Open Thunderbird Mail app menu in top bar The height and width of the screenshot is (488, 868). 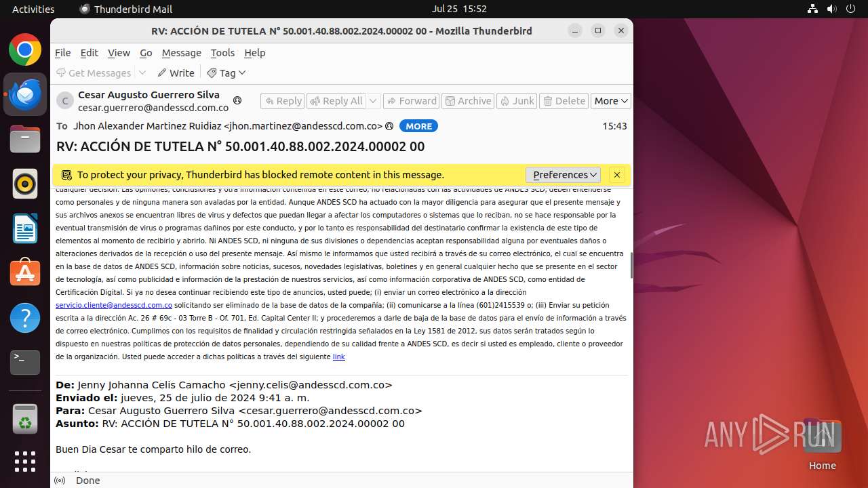(125, 9)
